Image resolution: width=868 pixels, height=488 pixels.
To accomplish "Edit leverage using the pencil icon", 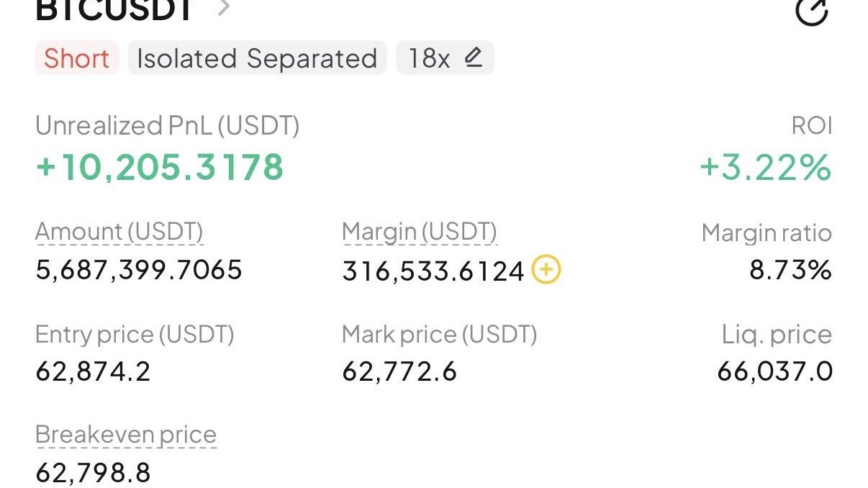I will (x=473, y=57).
